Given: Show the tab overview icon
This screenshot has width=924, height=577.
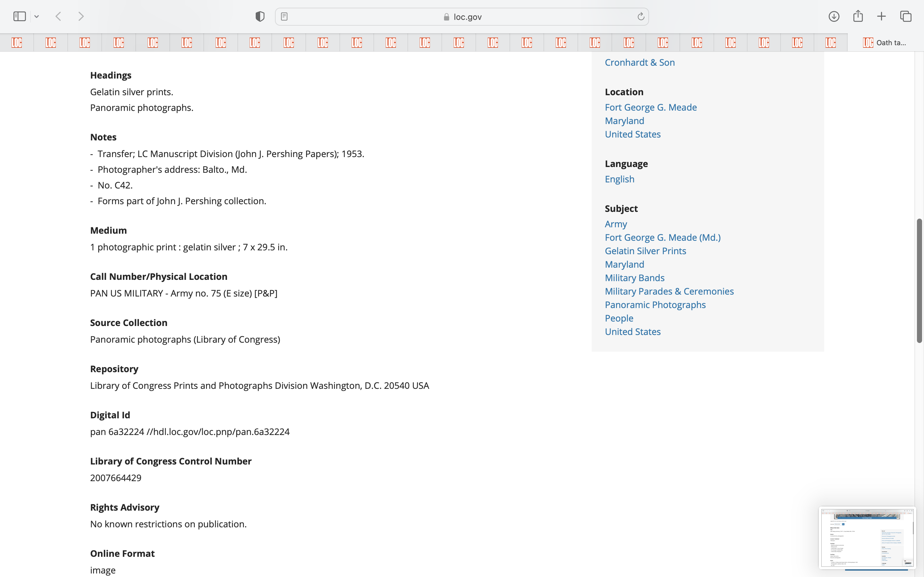Looking at the screenshot, I should pos(906,16).
